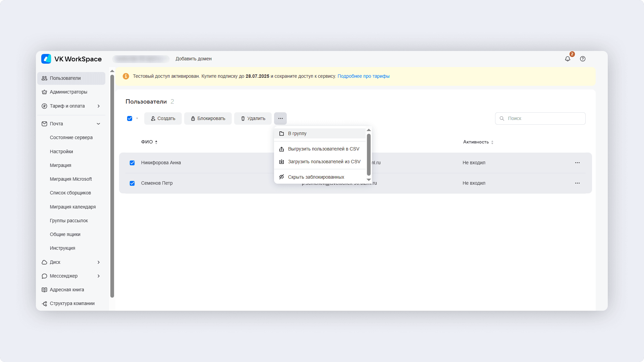Open row options for Никифорова Анна
The height and width of the screenshot is (362, 644).
[x=577, y=163]
